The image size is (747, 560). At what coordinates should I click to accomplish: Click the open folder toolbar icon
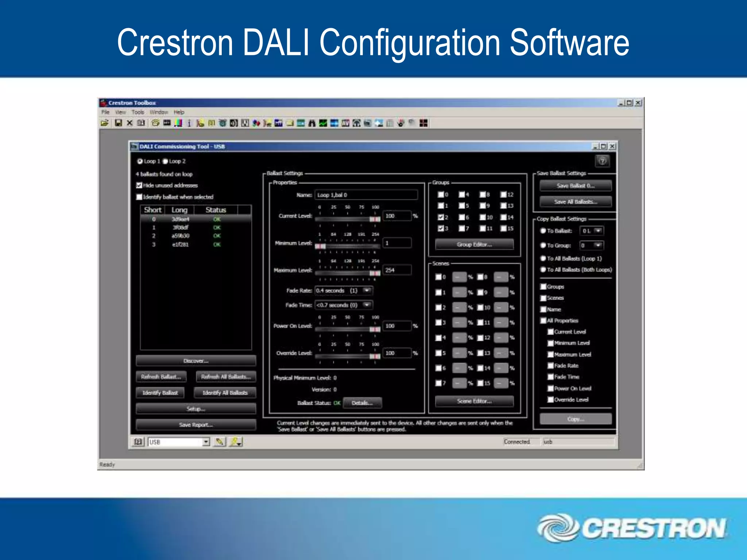(x=105, y=123)
